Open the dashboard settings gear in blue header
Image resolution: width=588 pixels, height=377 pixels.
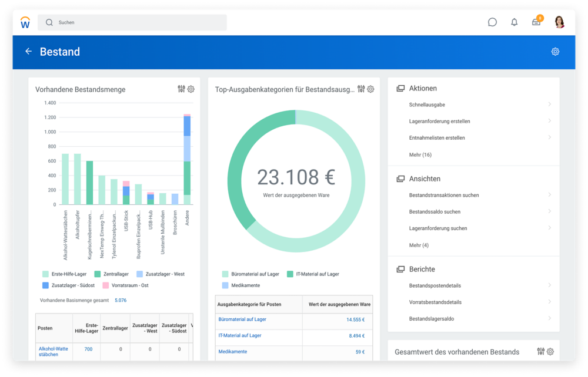555,52
